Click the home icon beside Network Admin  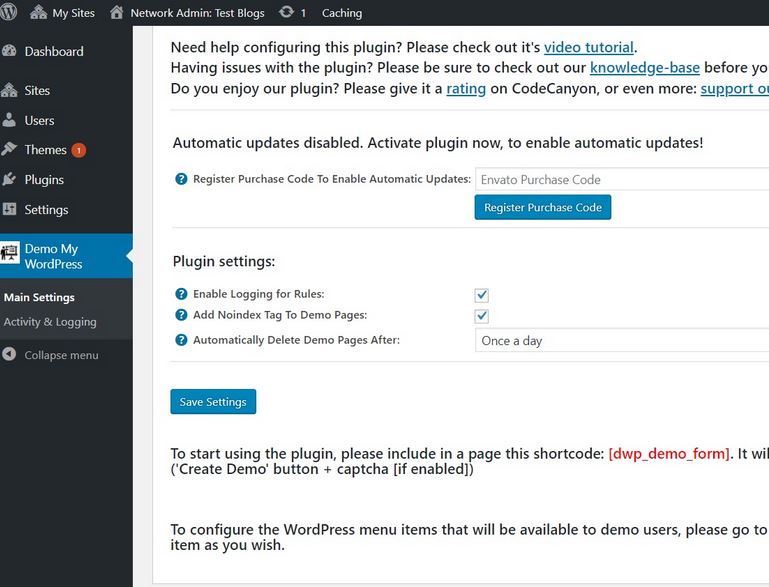tap(116, 12)
